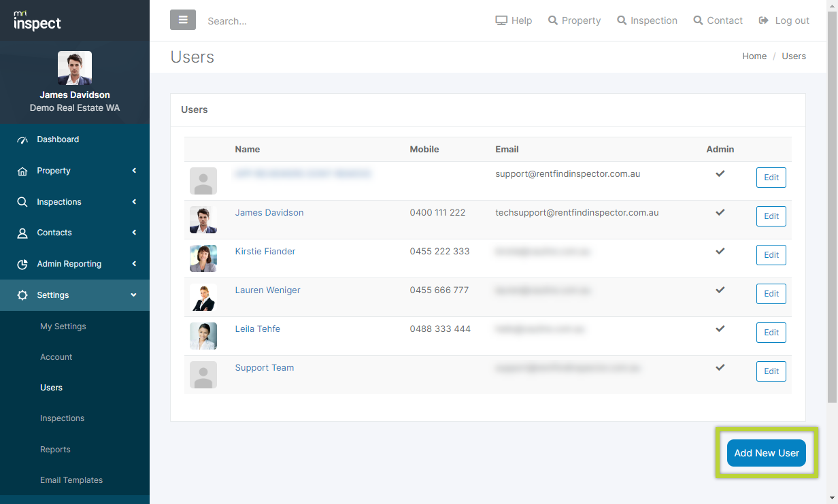The image size is (838, 504).
Task: Click Support Team's placeholder avatar
Action: 203,375
